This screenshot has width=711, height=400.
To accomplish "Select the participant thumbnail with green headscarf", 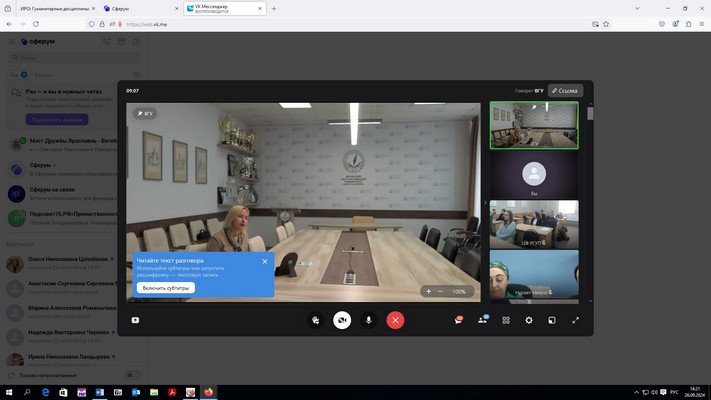I will (534, 274).
